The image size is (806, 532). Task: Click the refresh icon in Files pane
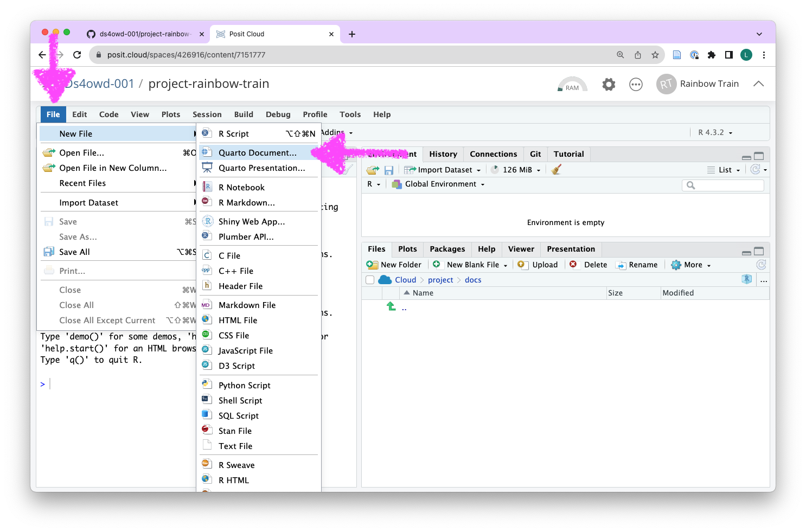tap(761, 265)
